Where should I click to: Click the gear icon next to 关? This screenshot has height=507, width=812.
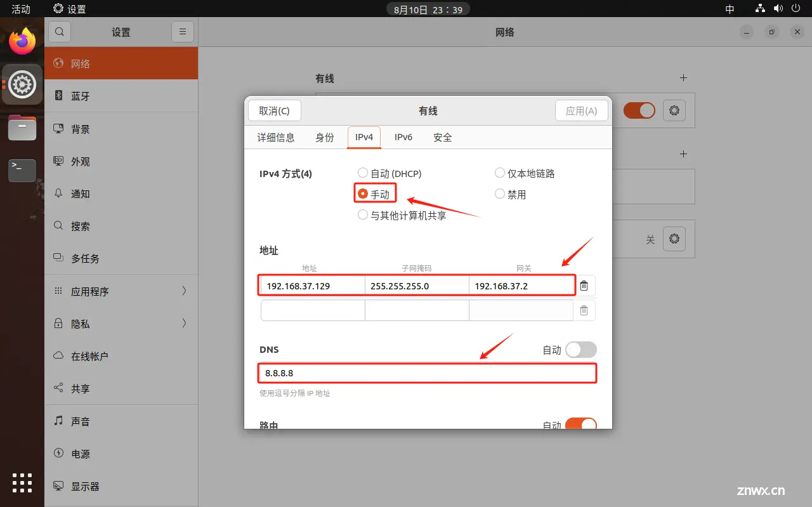(674, 239)
